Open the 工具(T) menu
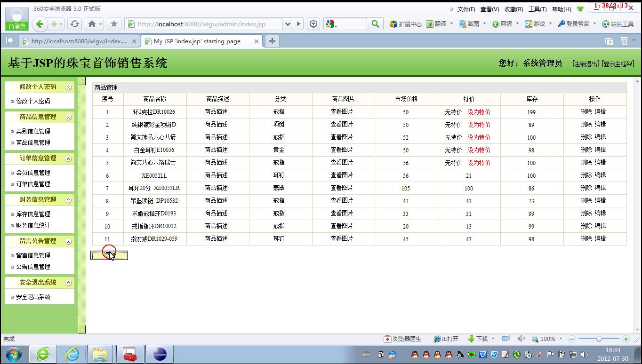The image size is (642, 364). click(x=538, y=9)
